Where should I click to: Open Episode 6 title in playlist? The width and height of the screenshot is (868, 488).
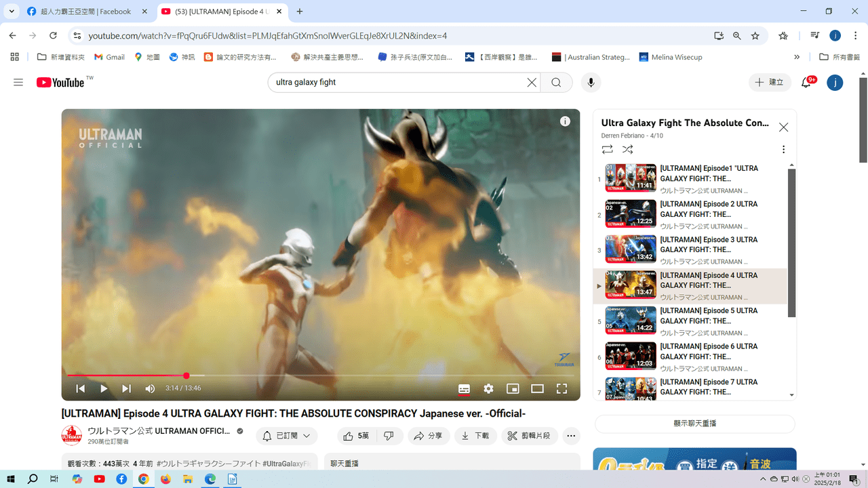pyautogui.click(x=709, y=351)
